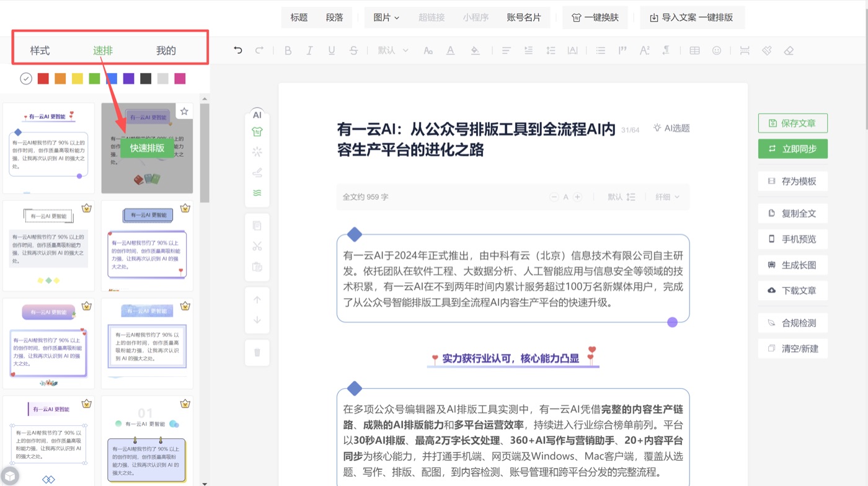Increase article font size with plus button
The image size is (868, 486).
(x=577, y=197)
